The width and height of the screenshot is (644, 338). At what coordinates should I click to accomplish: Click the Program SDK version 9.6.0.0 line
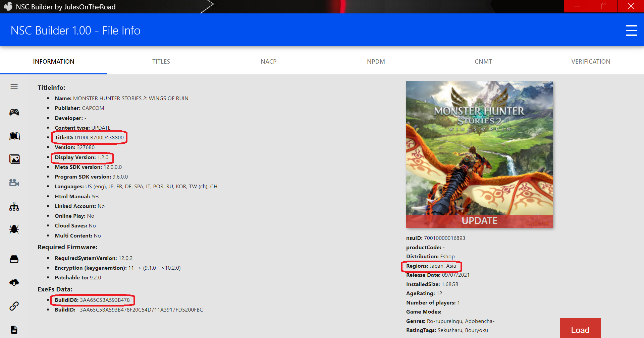[91, 177]
